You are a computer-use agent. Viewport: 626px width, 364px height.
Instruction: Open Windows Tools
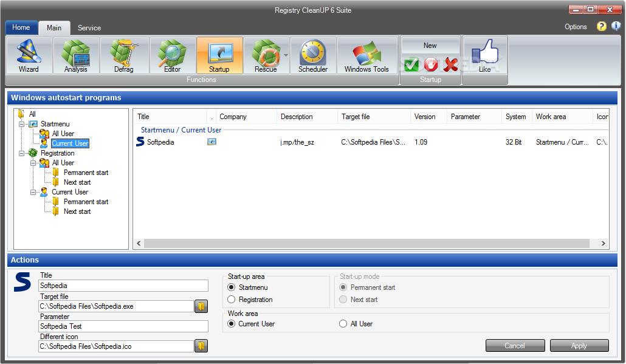pos(366,55)
